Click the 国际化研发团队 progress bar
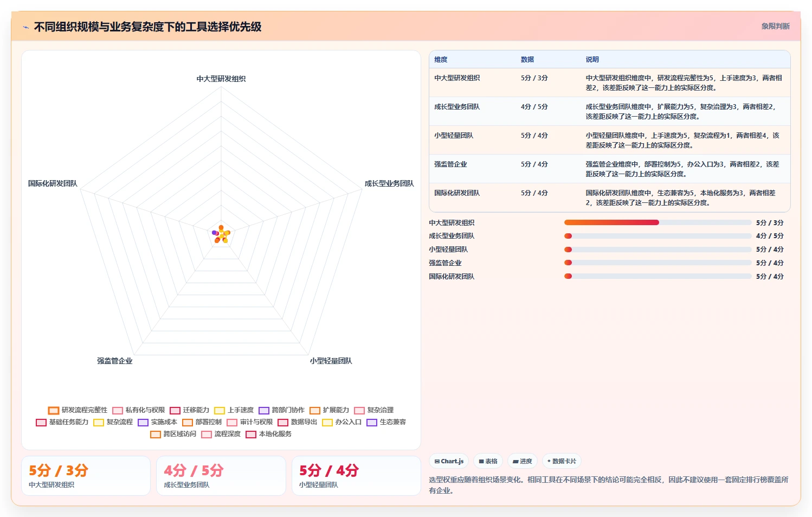This screenshot has height=517, width=812. (658, 276)
